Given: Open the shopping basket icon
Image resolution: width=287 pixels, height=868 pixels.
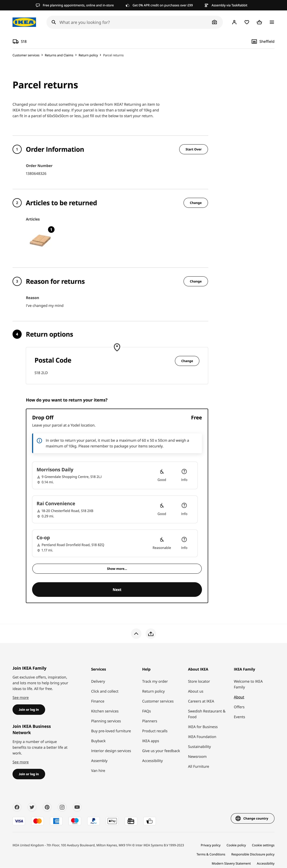Looking at the screenshot, I should (259, 22).
